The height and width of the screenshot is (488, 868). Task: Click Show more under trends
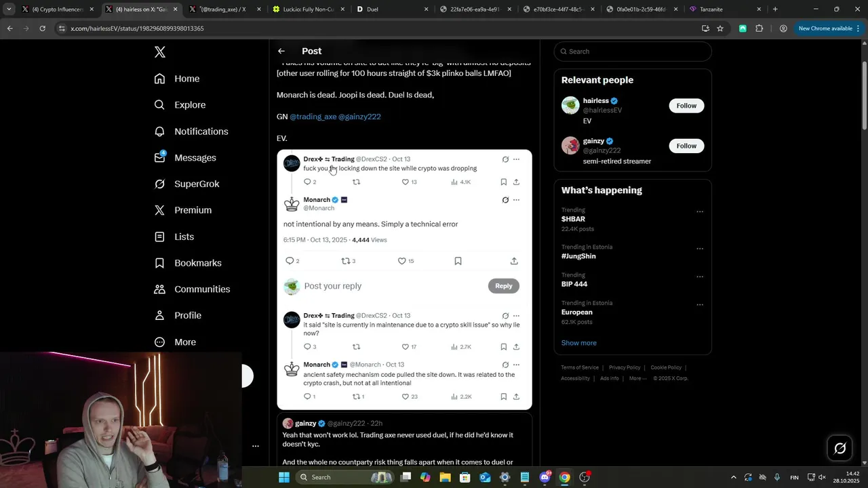click(578, 343)
